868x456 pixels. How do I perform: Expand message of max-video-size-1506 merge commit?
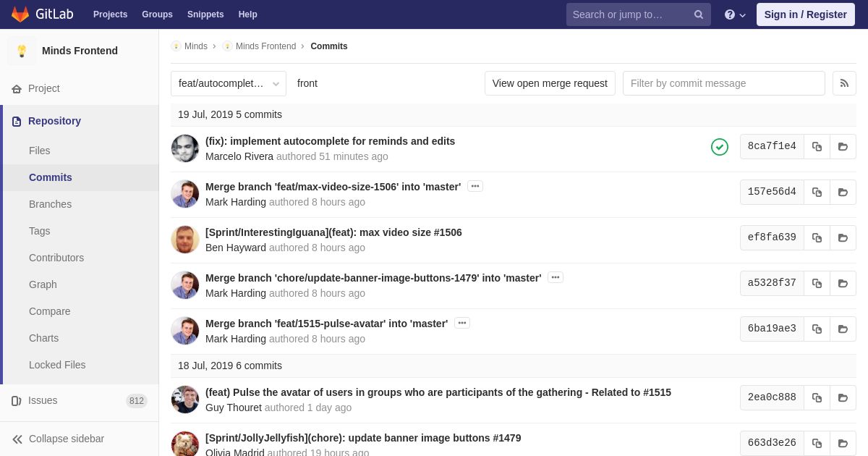pos(475,186)
